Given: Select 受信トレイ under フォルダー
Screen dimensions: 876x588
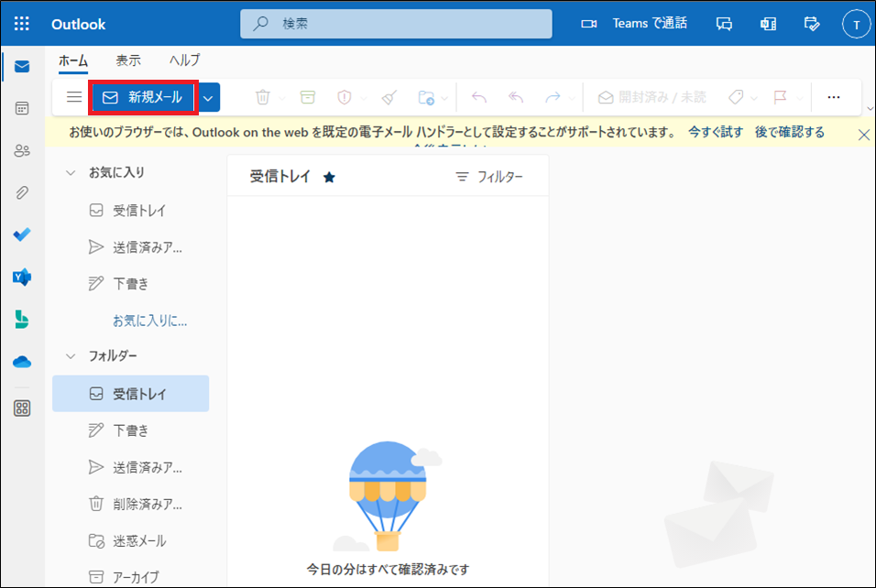Looking at the screenshot, I should pos(131,394).
